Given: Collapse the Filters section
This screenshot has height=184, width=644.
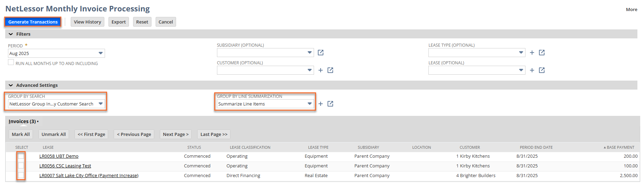Looking at the screenshot, I should (11, 34).
